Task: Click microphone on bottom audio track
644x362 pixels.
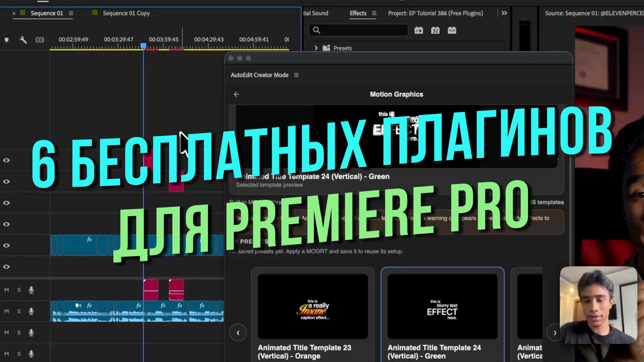Action: click(x=31, y=354)
